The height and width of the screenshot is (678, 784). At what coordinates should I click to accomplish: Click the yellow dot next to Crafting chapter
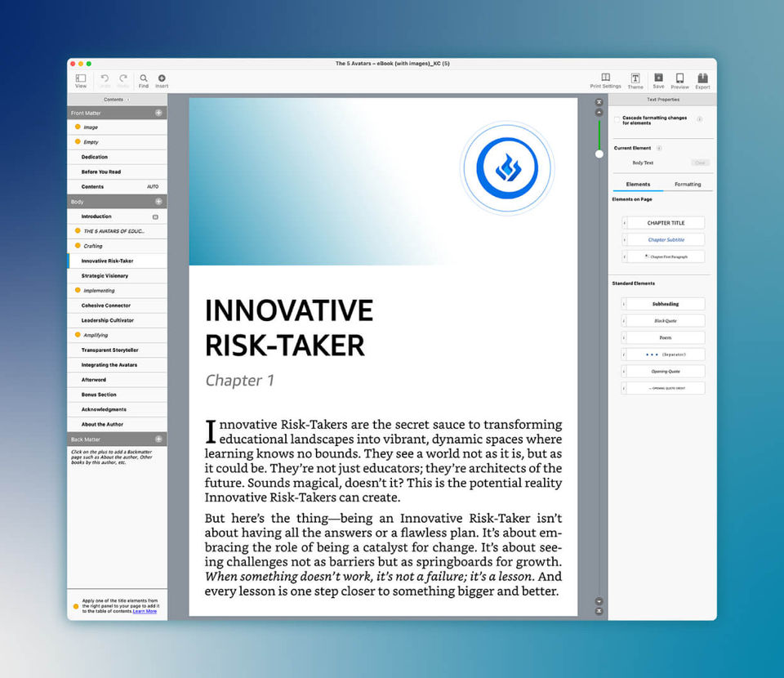tap(77, 245)
